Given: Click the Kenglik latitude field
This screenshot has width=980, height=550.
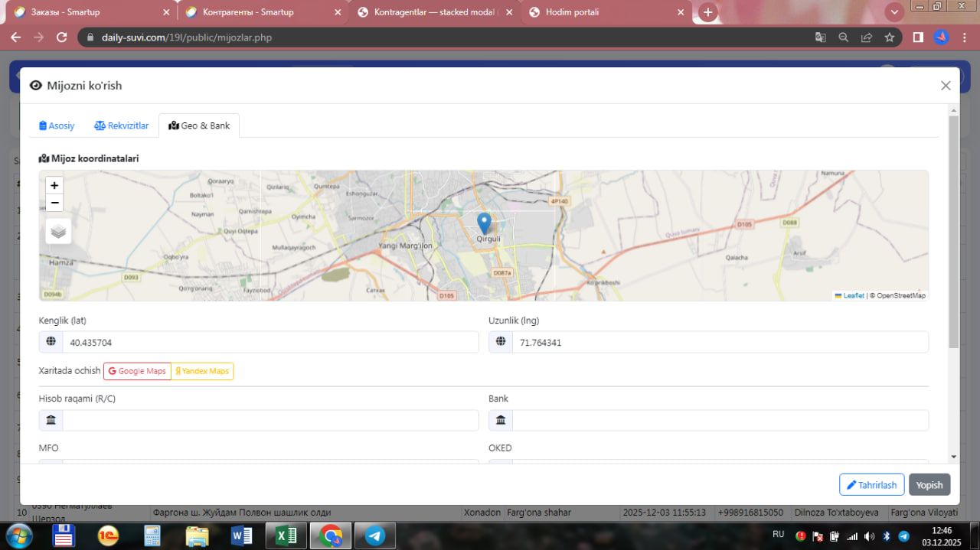Looking at the screenshot, I should point(269,343).
